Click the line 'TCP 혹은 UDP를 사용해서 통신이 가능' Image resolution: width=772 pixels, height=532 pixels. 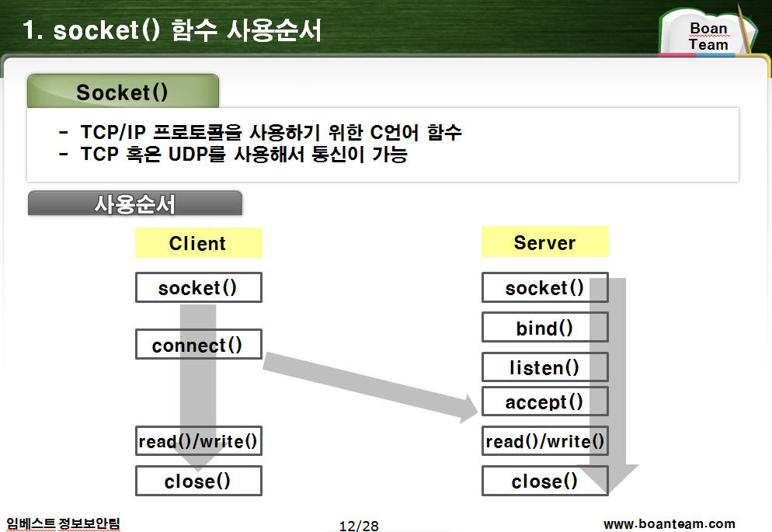click(244, 154)
